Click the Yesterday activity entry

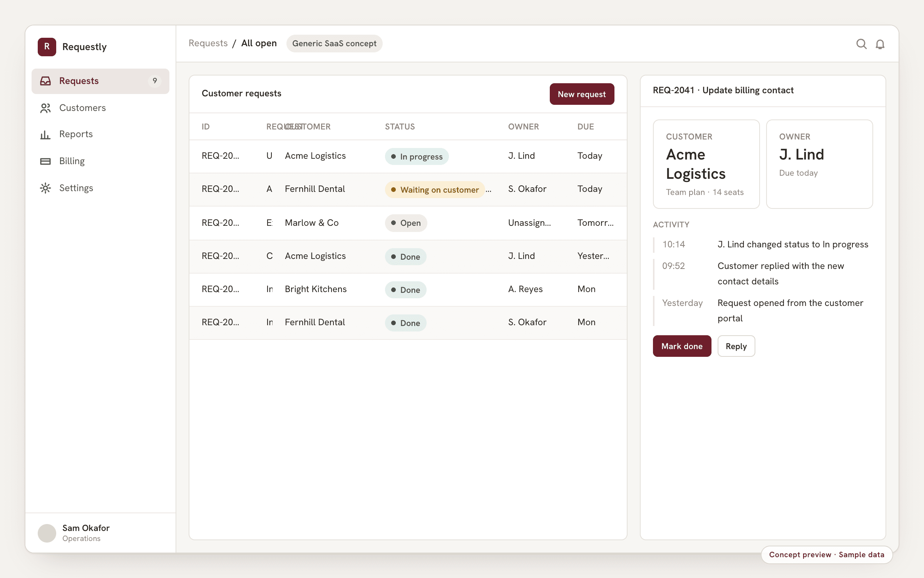(763, 311)
